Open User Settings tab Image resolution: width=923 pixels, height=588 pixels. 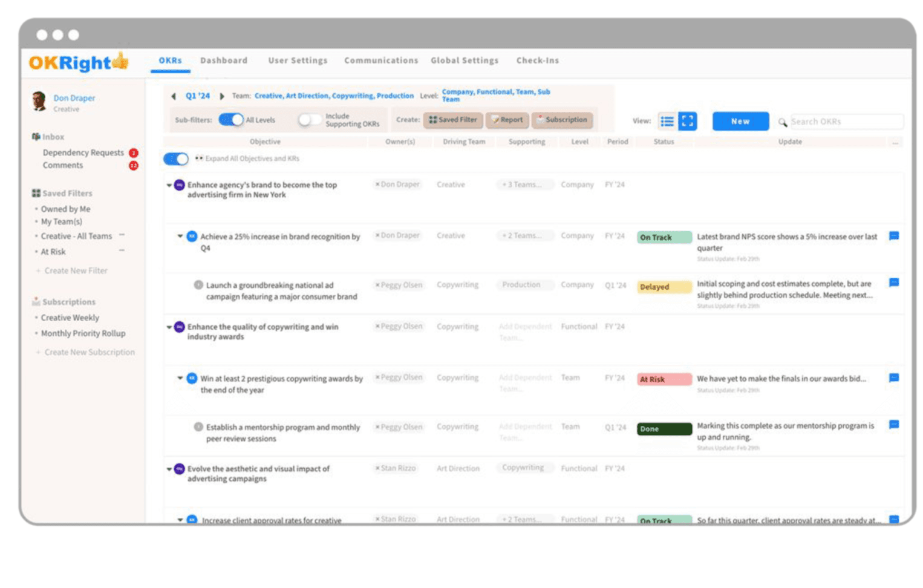298,60
